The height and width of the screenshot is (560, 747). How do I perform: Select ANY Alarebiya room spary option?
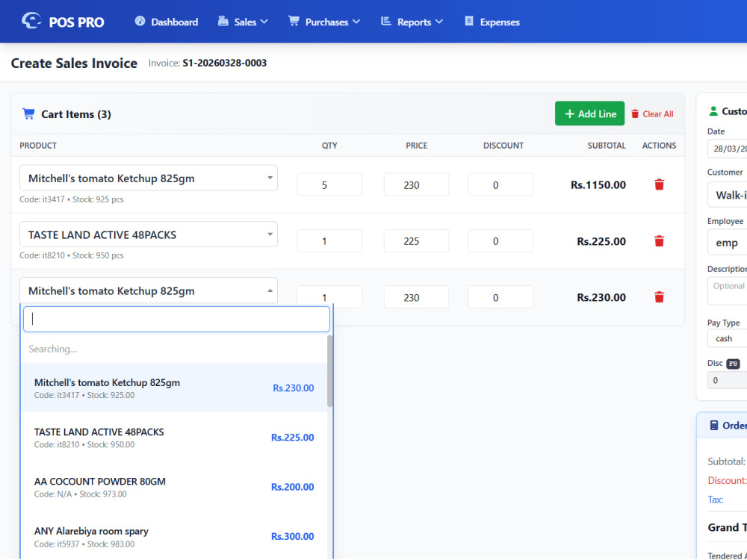[x=174, y=536]
